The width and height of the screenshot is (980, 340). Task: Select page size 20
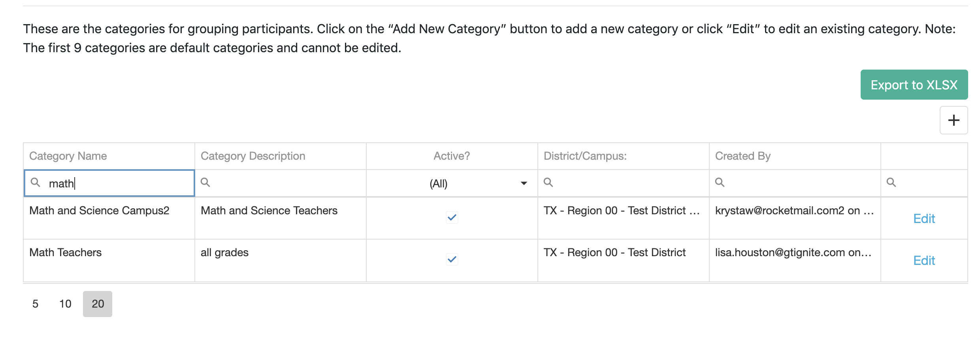coord(98,304)
